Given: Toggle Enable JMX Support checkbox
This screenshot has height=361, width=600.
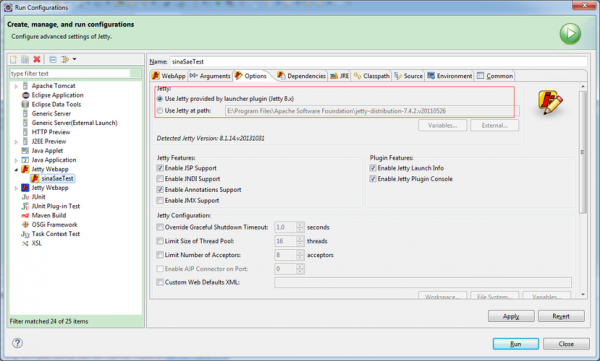Looking at the screenshot, I should (x=160, y=200).
